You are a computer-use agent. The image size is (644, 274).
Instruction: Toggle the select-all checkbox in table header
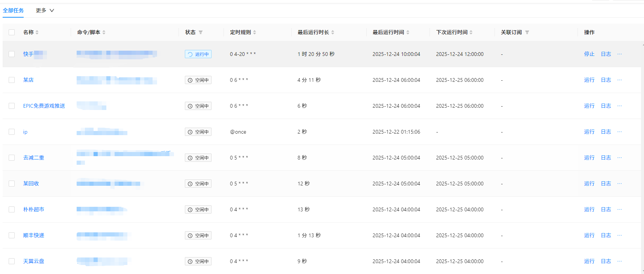[12, 32]
